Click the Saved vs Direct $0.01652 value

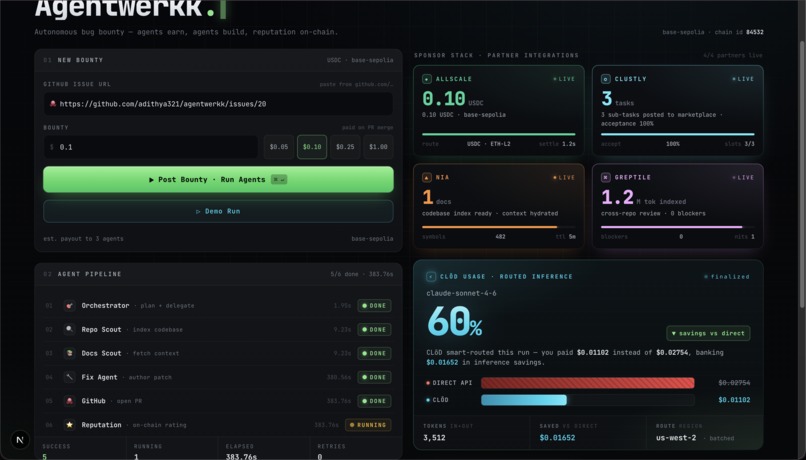[x=557, y=438]
